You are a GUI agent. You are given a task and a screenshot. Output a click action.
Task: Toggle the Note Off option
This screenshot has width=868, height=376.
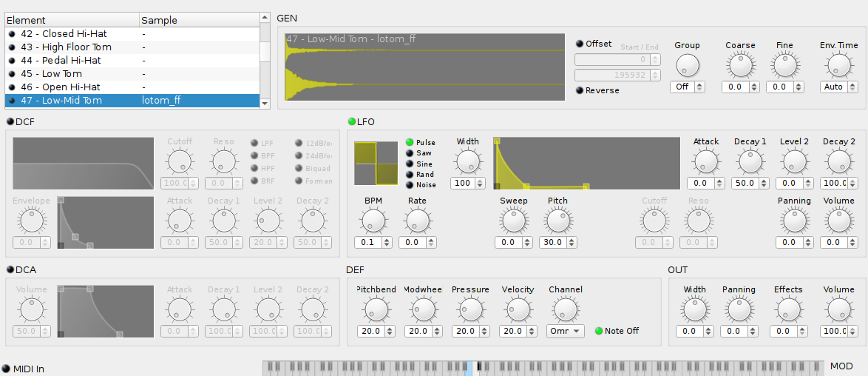pos(599,331)
